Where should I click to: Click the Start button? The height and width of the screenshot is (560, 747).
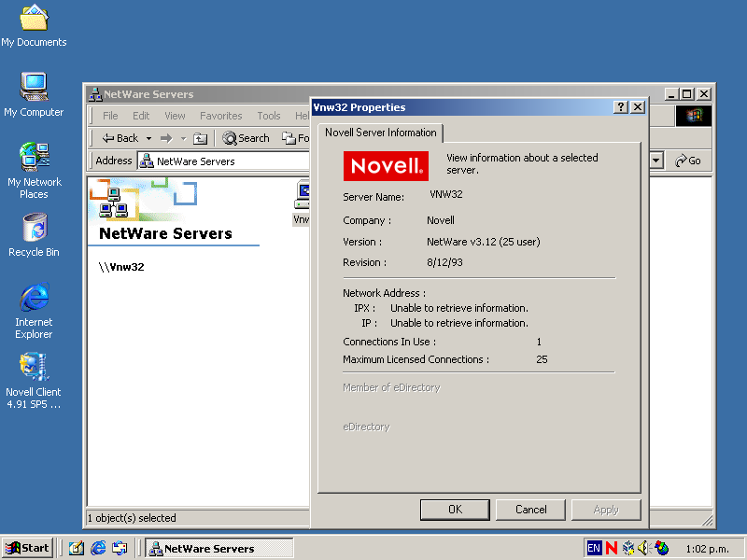[x=27, y=548]
